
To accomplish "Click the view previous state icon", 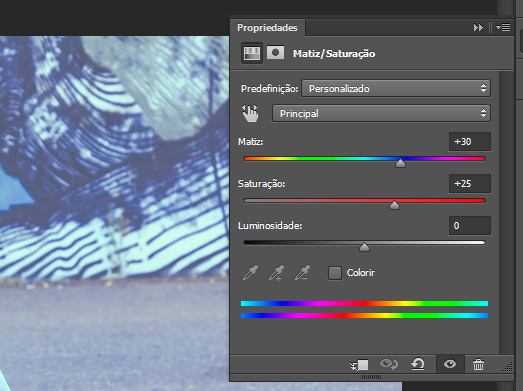I will coord(389,364).
